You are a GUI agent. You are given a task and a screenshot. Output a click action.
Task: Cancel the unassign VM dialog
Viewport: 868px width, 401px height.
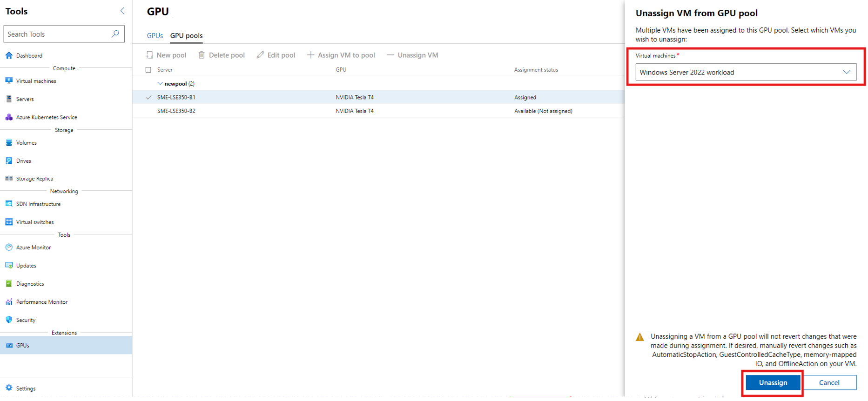coord(829,382)
